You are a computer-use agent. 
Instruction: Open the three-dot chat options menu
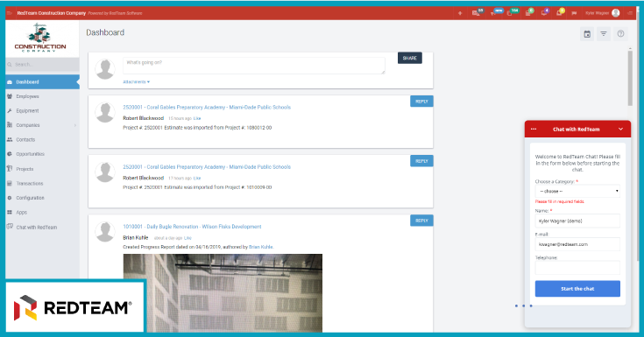coord(533,129)
